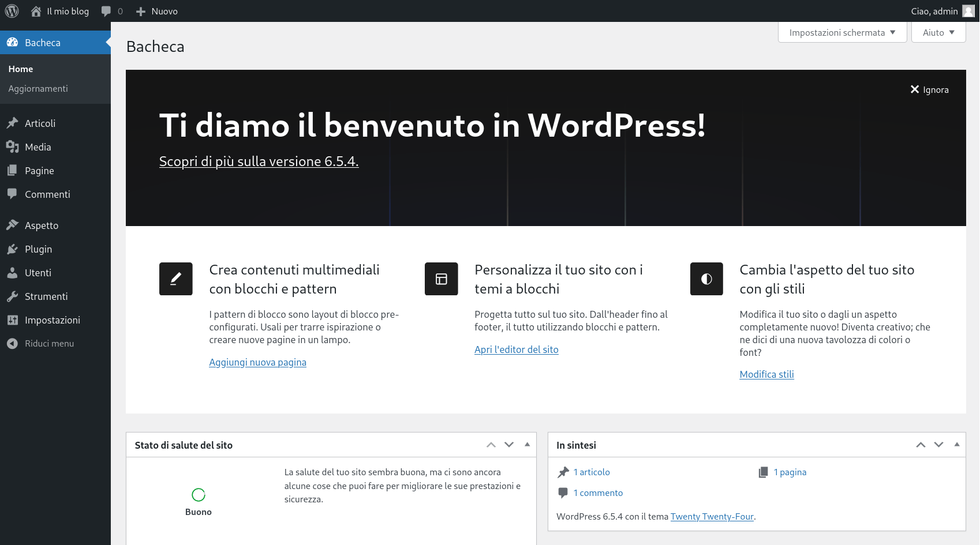The height and width of the screenshot is (545, 980).
Task: Dismiss the welcome panel with the X icon
Action: pos(915,89)
